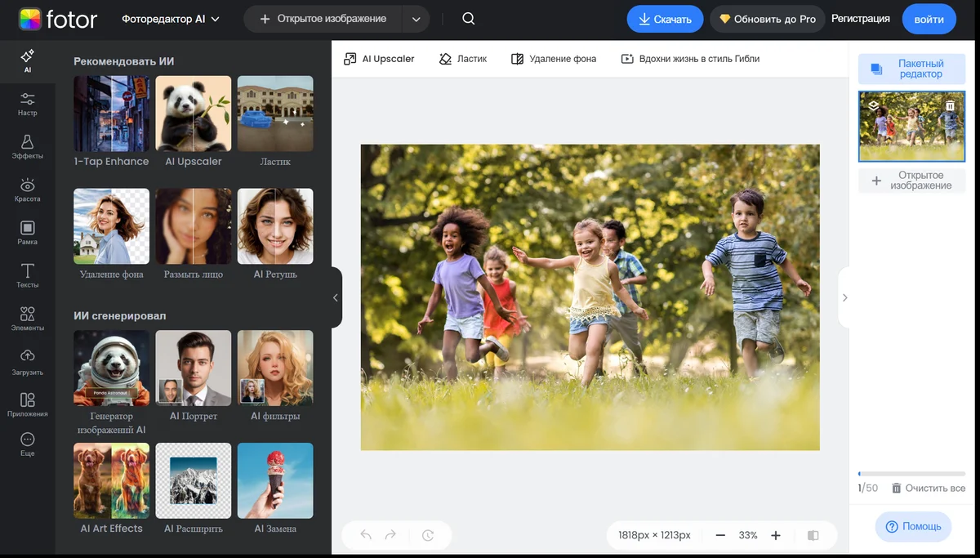This screenshot has width=980, height=558.
Task: Click the layers icon on the thumbnail
Action: click(873, 105)
